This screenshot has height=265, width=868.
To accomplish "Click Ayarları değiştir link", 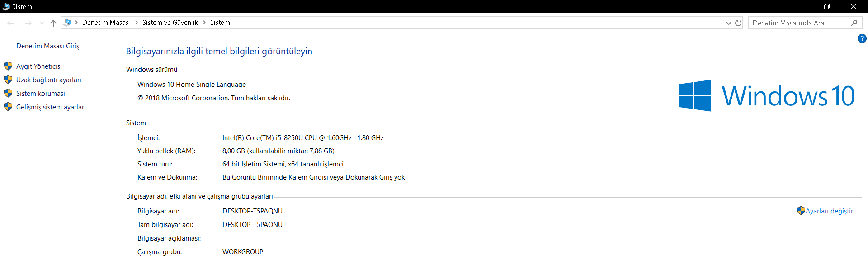I will [x=829, y=211].
